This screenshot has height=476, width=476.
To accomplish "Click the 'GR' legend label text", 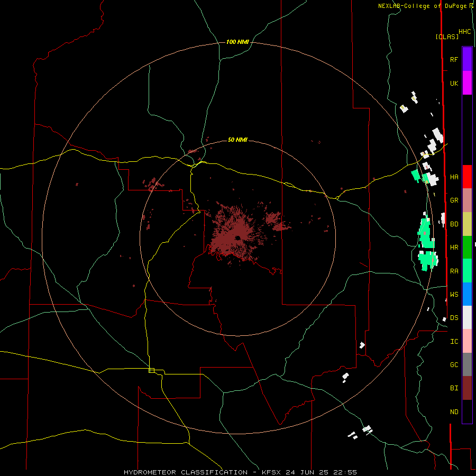I will pos(454,200).
